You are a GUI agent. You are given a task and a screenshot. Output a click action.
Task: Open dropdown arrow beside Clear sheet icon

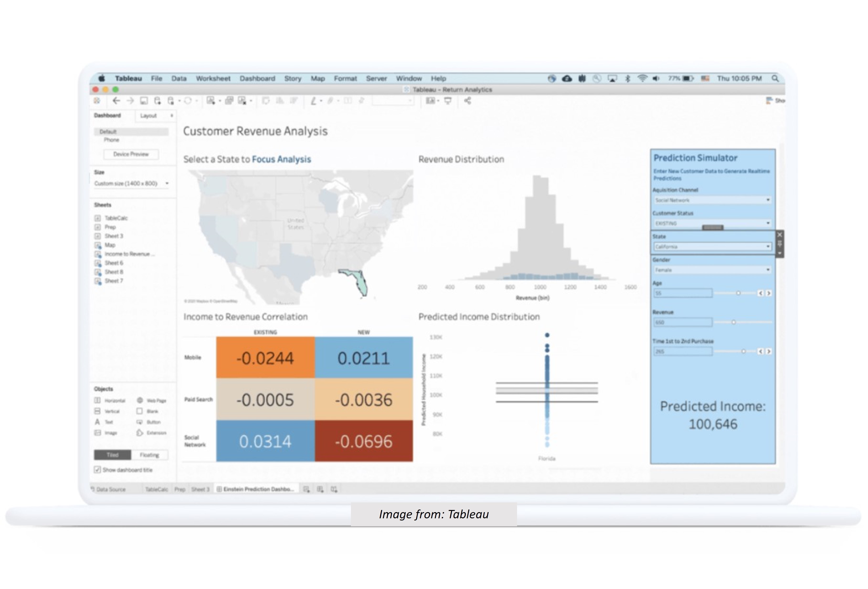click(251, 101)
